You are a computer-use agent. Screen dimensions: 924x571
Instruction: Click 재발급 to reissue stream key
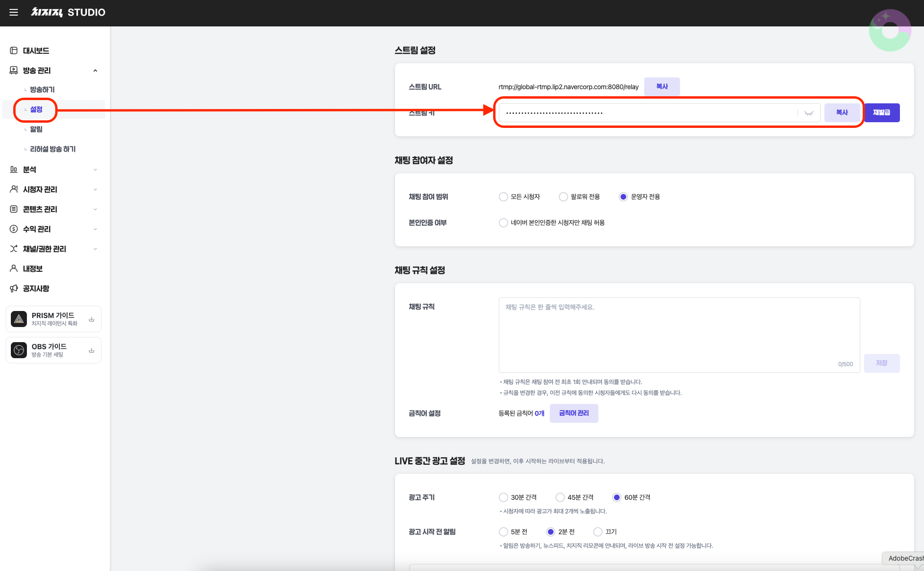[882, 113]
